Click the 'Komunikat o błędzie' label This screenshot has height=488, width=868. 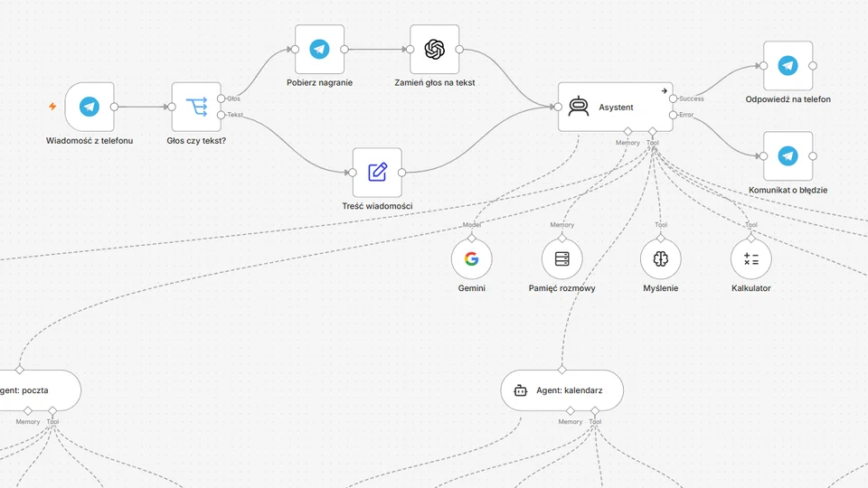click(788, 190)
